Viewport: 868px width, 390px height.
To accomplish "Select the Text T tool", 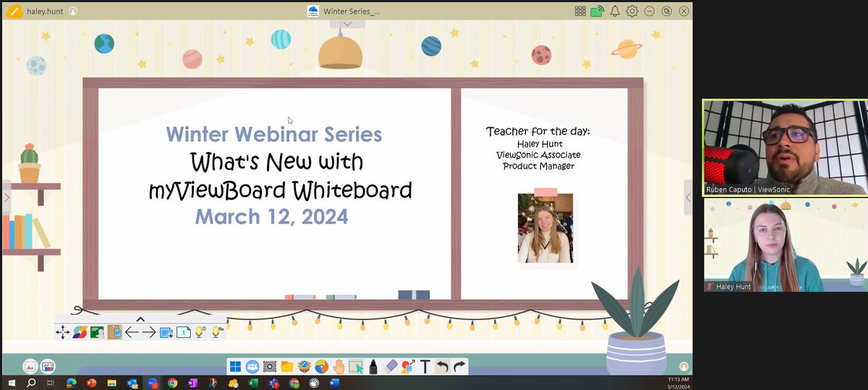I will click(x=425, y=367).
